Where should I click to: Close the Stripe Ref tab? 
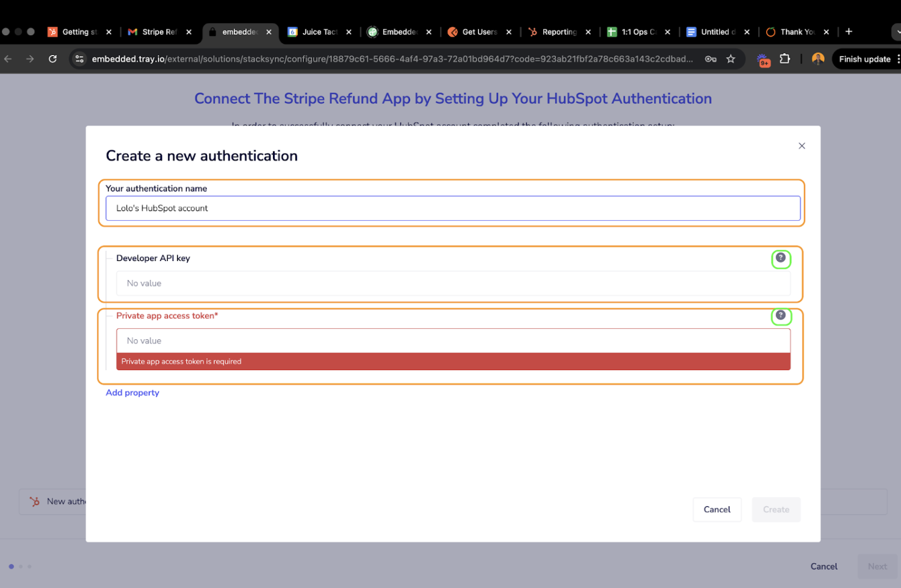point(189,32)
